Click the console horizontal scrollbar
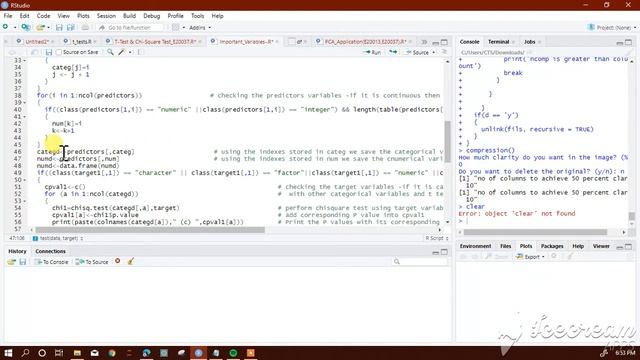 pos(535,232)
